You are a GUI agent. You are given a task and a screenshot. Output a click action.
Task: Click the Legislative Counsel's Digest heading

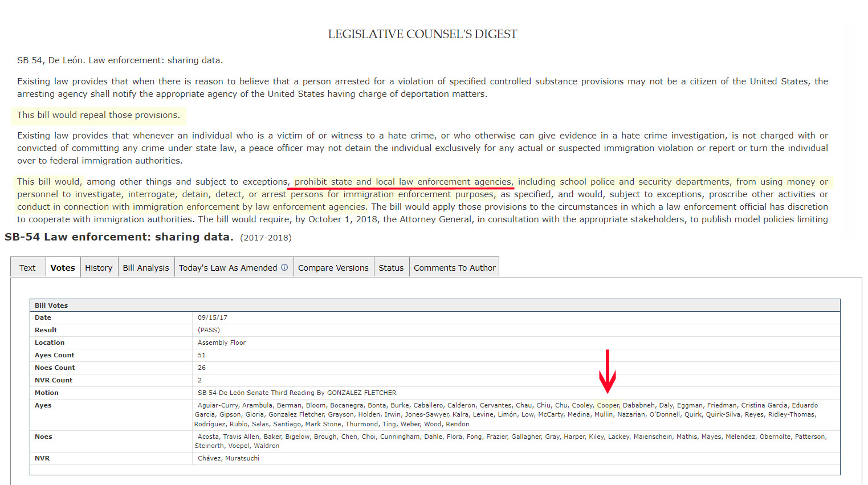click(422, 34)
